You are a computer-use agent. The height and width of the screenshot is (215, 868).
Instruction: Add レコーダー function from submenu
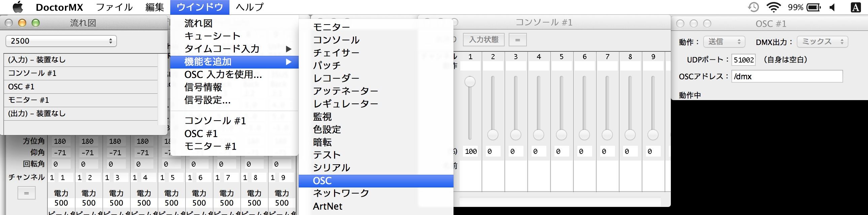(376, 78)
